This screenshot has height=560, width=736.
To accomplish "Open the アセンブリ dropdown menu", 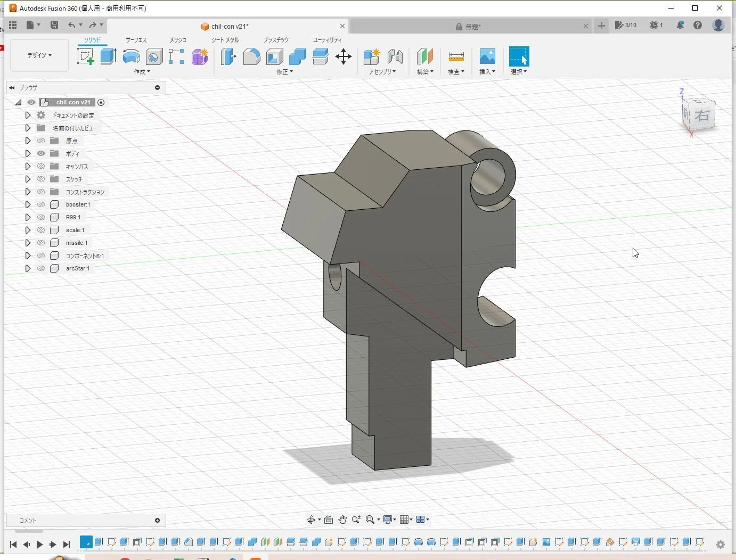I will (382, 71).
